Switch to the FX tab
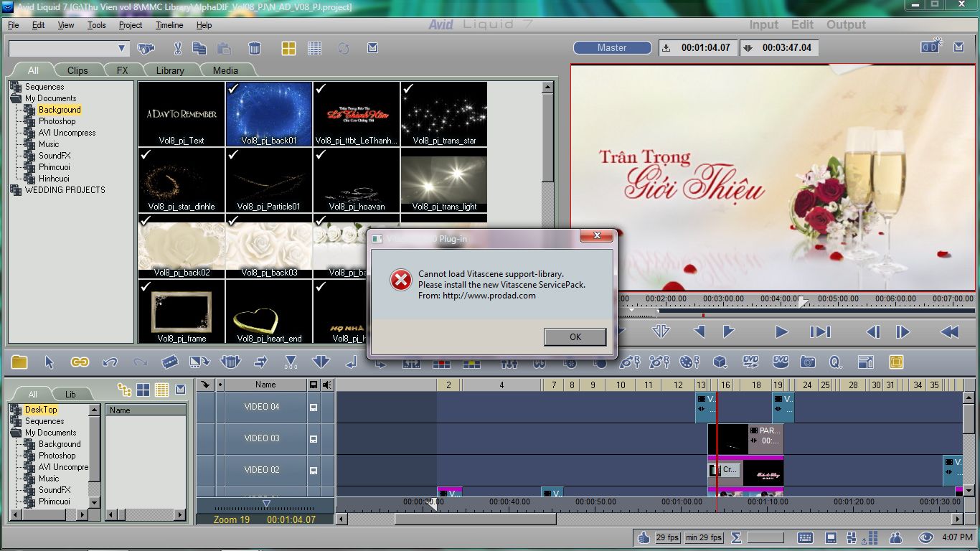Screen dimensions: 980x551 [x=122, y=70]
